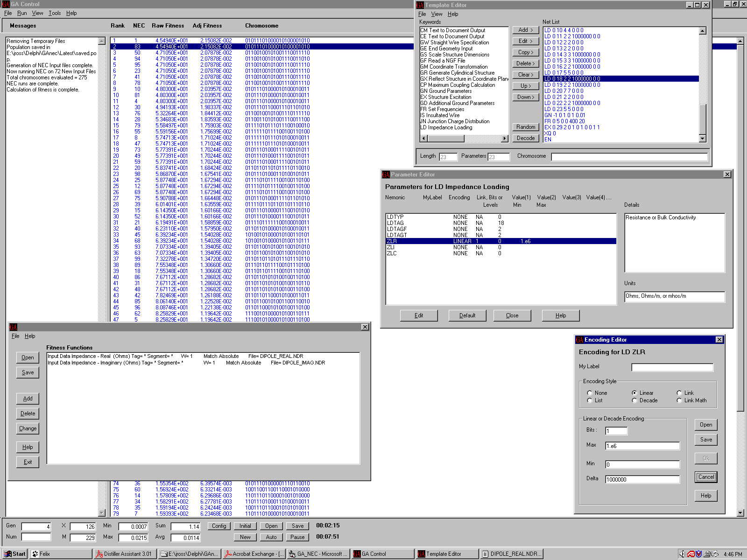Open Acrobat Exchange from the taskbar
This screenshot has height=560, width=747.
click(254, 554)
